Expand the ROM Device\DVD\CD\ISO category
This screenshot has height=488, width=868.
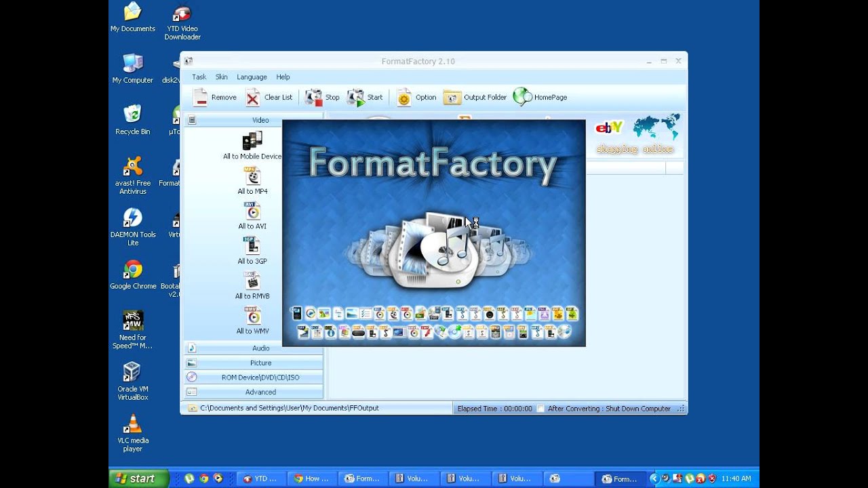pos(254,378)
